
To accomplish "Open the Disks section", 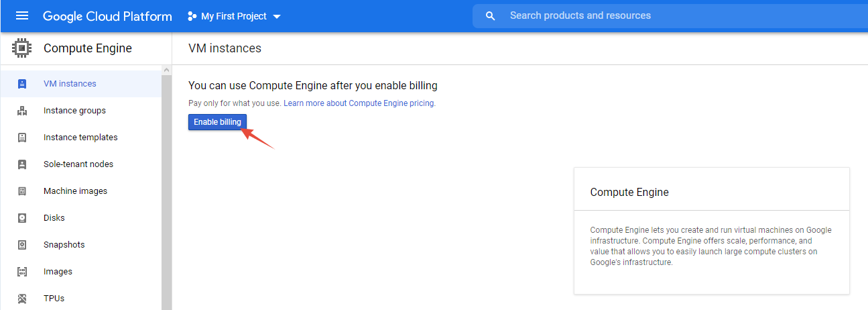I will 80,218.
